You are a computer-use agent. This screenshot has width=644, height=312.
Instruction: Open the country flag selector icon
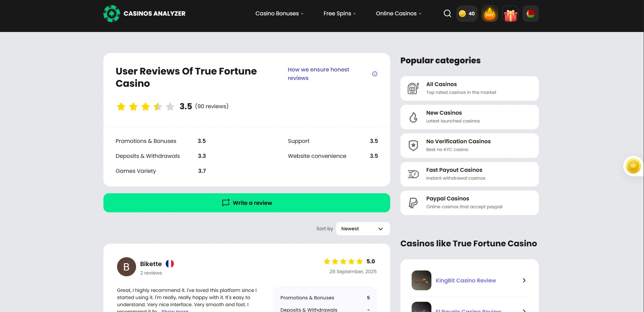[x=531, y=14]
